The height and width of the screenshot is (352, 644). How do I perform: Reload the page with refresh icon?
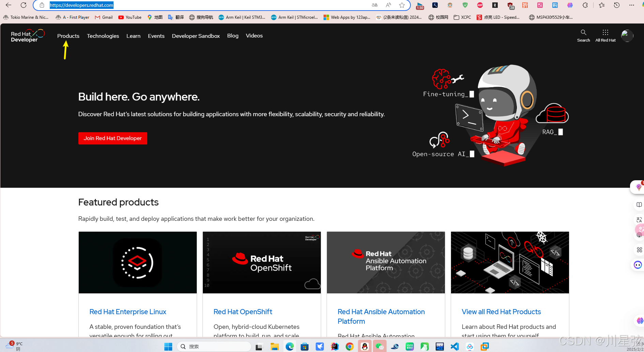pos(24,5)
